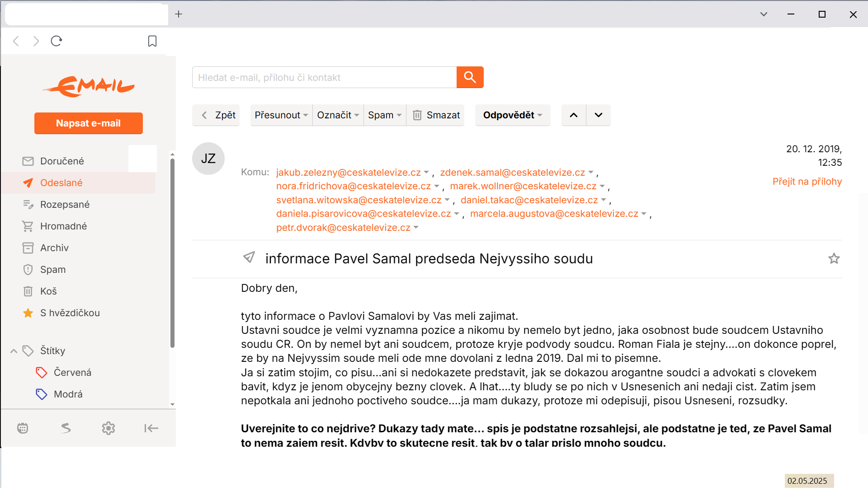Go to next message with down arrow
The image size is (868, 491).
[x=599, y=115]
